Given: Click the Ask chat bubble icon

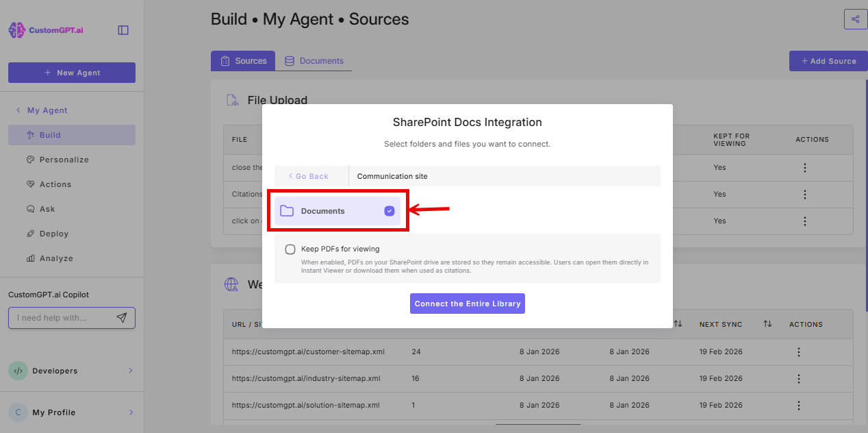Looking at the screenshot, I should pyautogui.click(x=30, y=209).
